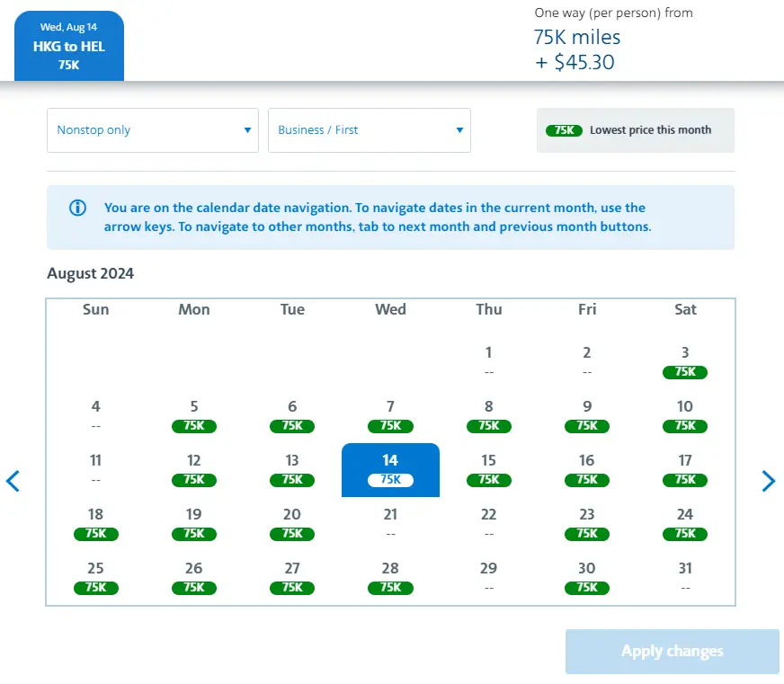Pick August 14 selected date cell
Image resolution: width=784 pixels, height=684 pixels.
390,469
